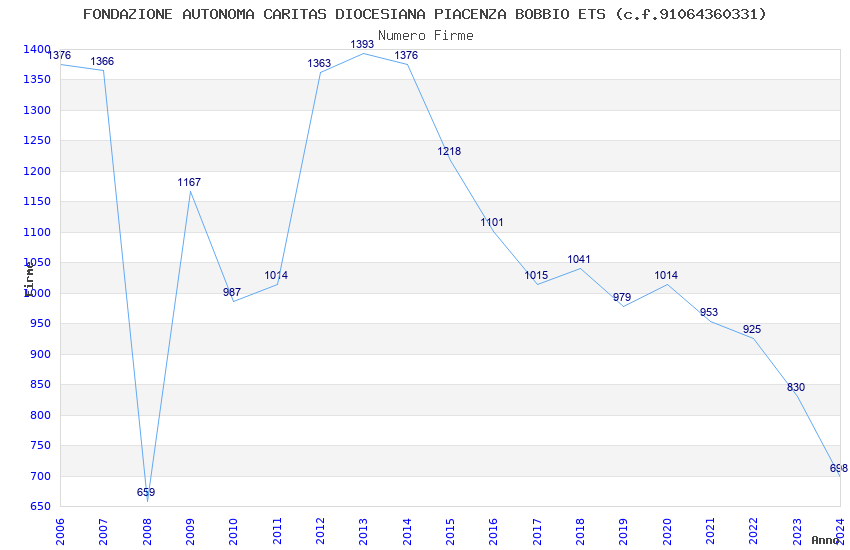Click the 2021 year label on the axis

(710, 532)
